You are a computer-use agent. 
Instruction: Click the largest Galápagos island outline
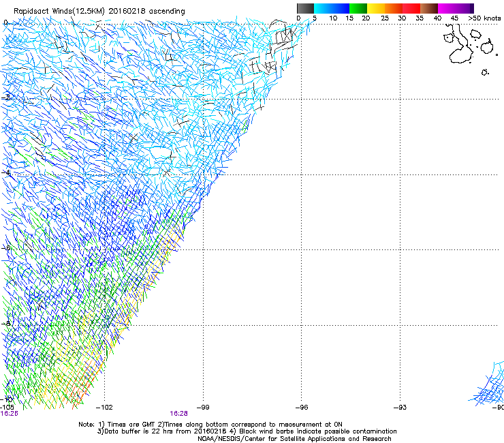[x=460, y=45]
